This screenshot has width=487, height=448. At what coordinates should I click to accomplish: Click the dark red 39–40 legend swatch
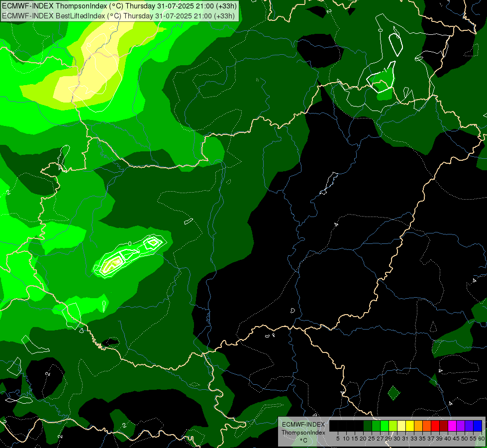(x=444, y=426)
